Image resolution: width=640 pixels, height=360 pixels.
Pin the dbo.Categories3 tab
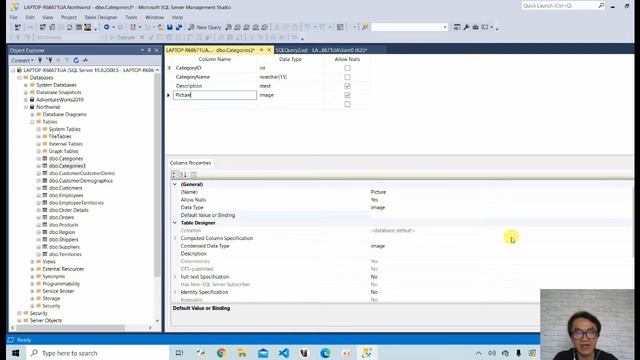262,50
